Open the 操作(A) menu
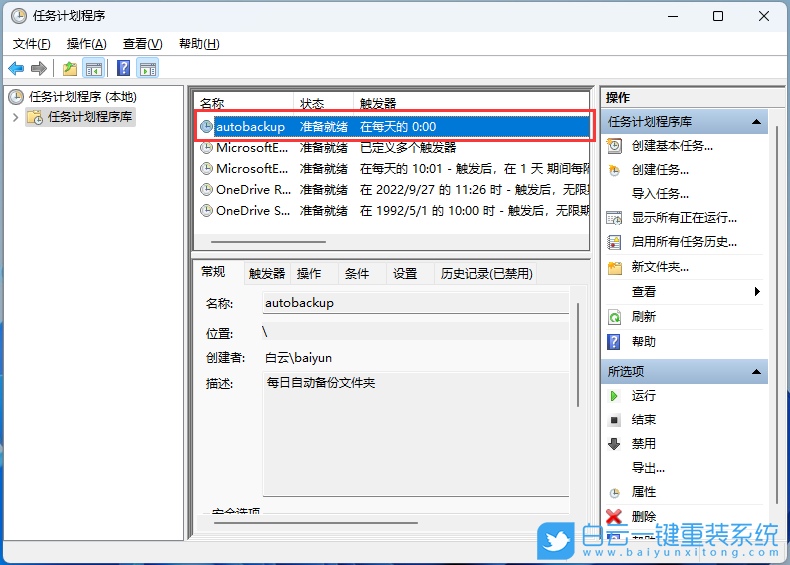Screen dimensions: 790x565 pyautogui.click(x=87, y=44)
